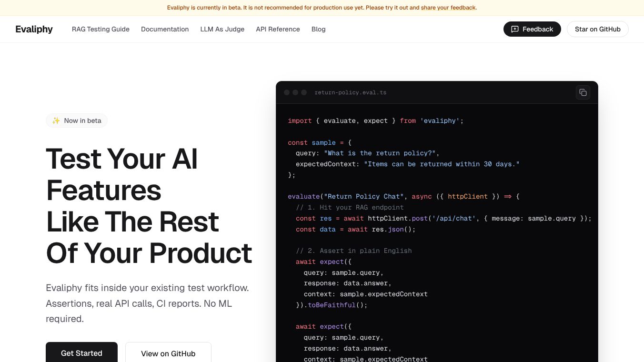Click the comment "// 2. Assert in plain English"
The image size is (644, 362).
[x=354, y=251]
